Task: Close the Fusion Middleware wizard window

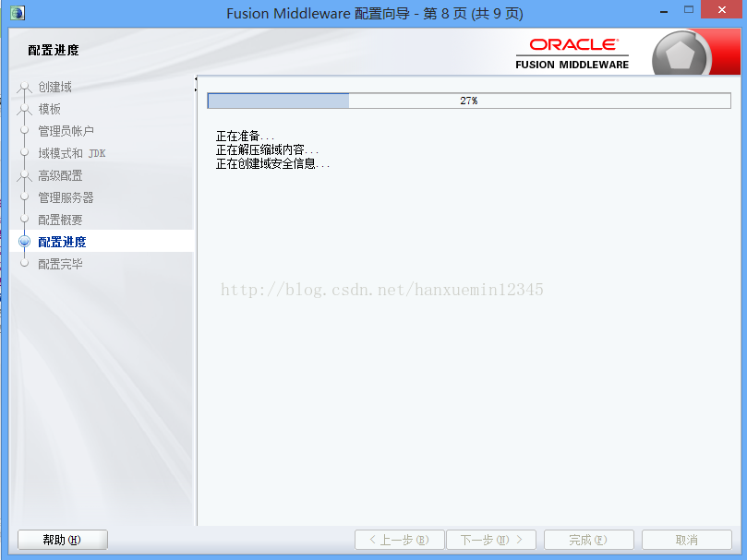Action: pos(722,9)
